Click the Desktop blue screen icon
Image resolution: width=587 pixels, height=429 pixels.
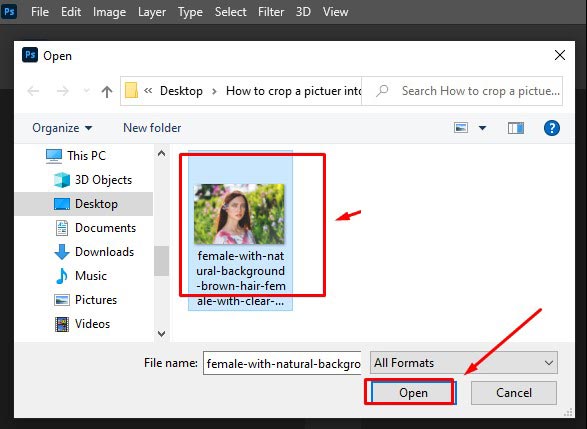coord(62,204)
